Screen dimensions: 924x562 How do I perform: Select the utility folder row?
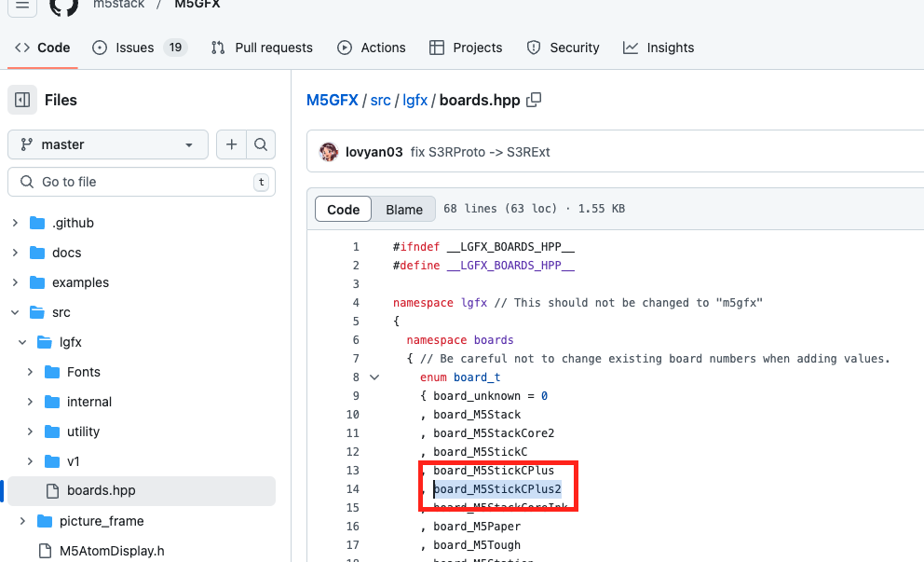[142, 432]
